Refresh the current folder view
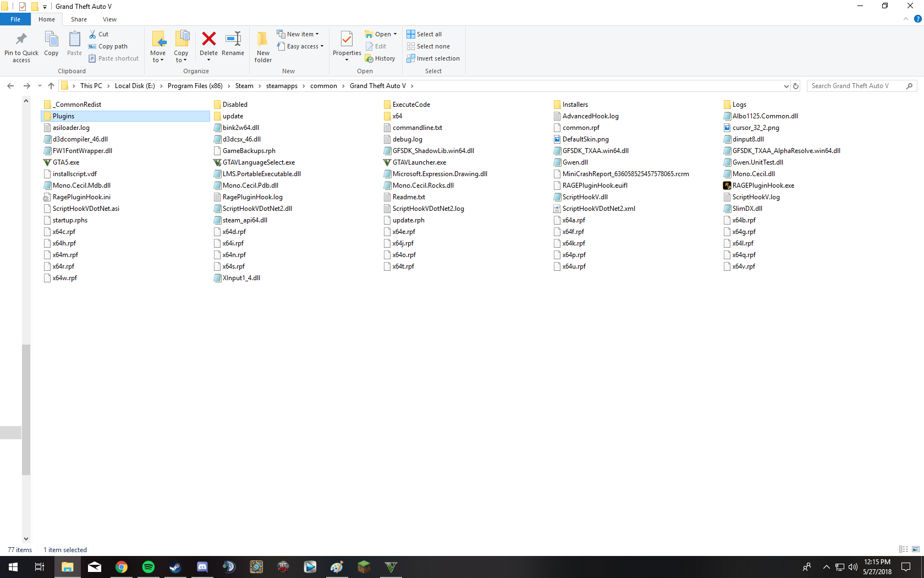 click(x=795, y=86)
